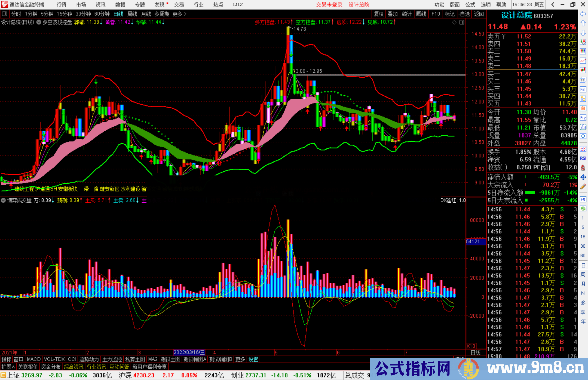
Task: Select the pencil drawing tool icon
Action: (583, 187)
